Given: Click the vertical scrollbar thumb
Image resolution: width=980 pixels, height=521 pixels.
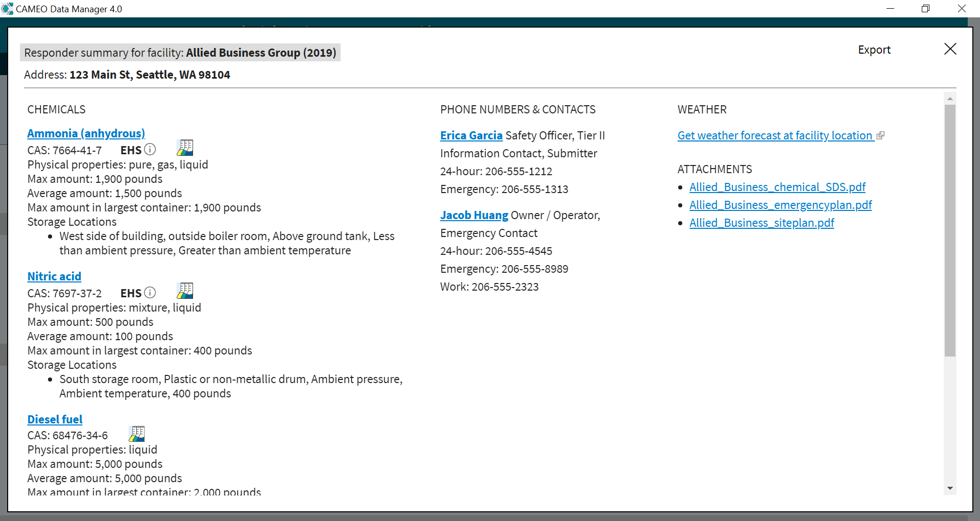Looking at the screenshot, I should point(950,230).
